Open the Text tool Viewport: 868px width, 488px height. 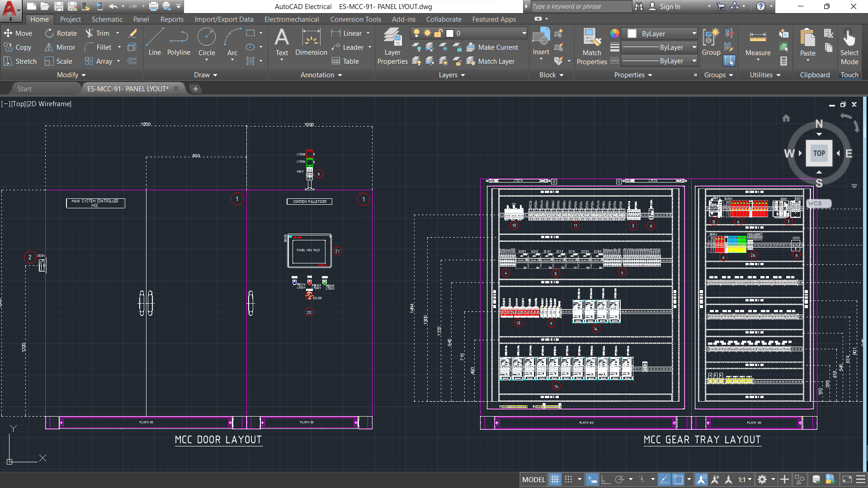point(282,43)
